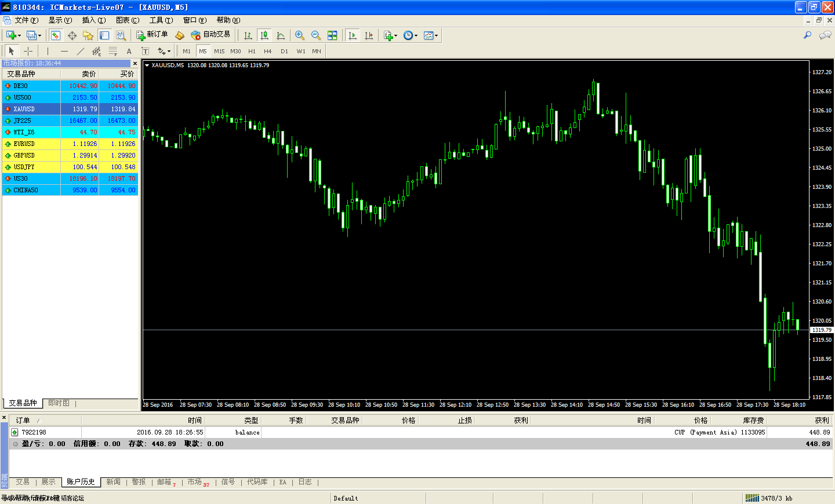Switch chart to bar chart style
The width and height of the screenshot is (835, 504).
coord(248,35)
